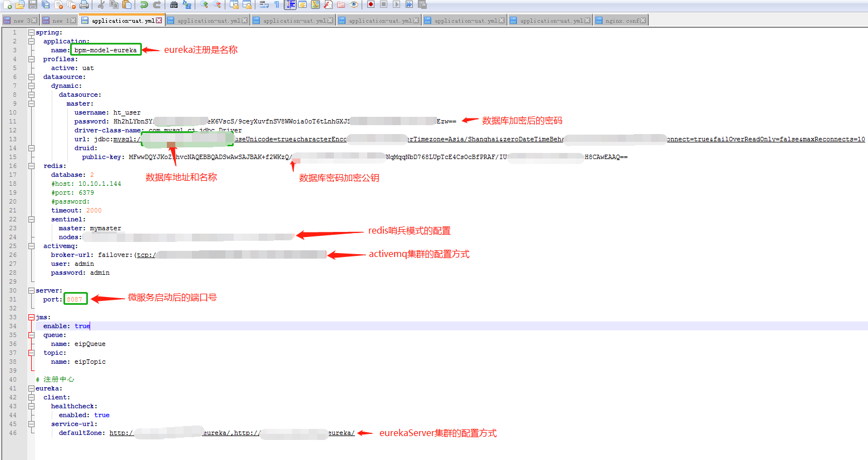Open the Replace dialog icon
The width and height of the screenshot is (868, 460).
tap(187, 4)
